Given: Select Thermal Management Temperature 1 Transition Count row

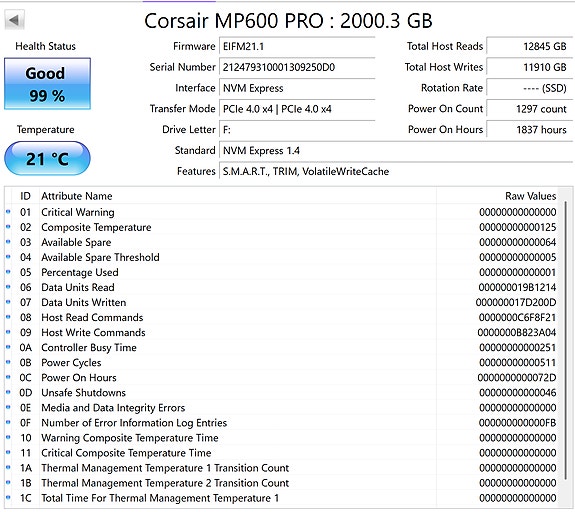Looking at the screenshot, I should click(x=281, y=468).
